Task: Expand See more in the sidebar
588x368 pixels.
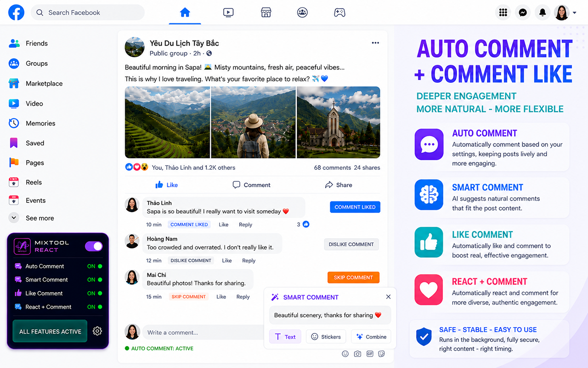Action: click(x=31, y=218)
